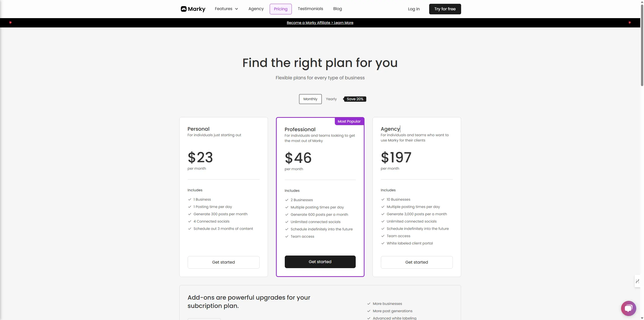Screen dimensions: 644x320
Task: Click Try for free button
Action: click(445, 9)
